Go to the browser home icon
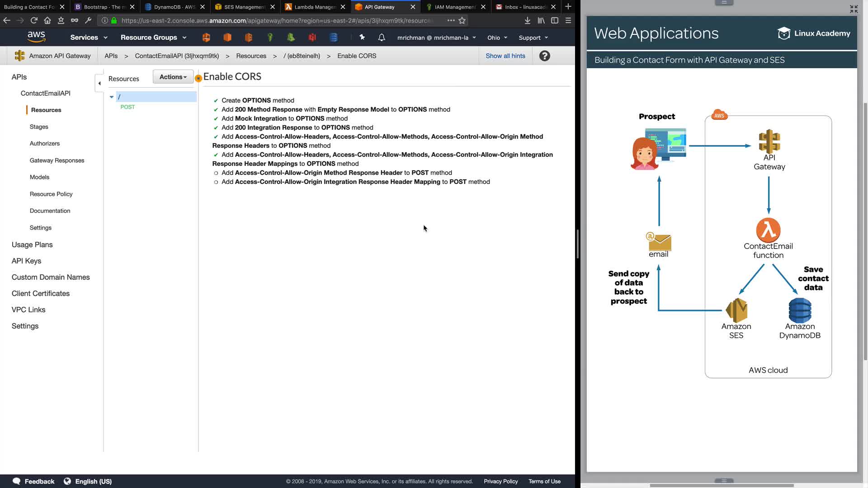Image resolution: width=868 pixels, height=488 pixels. 47,20
